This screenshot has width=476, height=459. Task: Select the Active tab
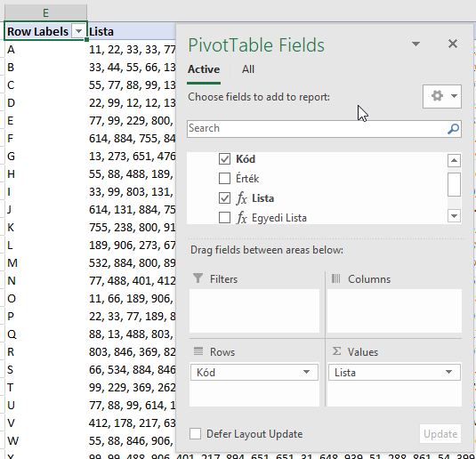click(204, 69)
